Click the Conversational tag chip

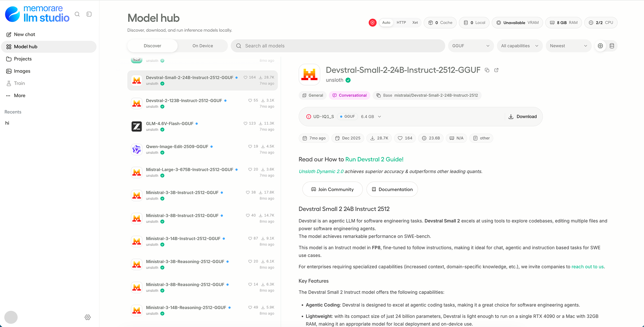tap(349, 95)
